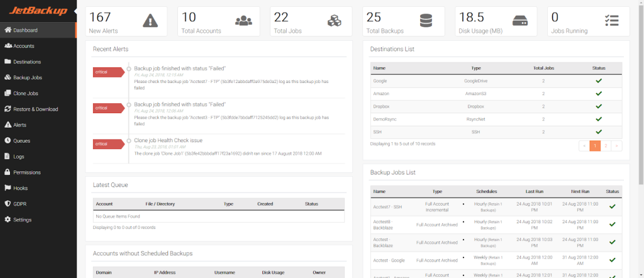Open Settings from the sidebar
This screenshot has height=278, width=644.
(x=23, y=220)
